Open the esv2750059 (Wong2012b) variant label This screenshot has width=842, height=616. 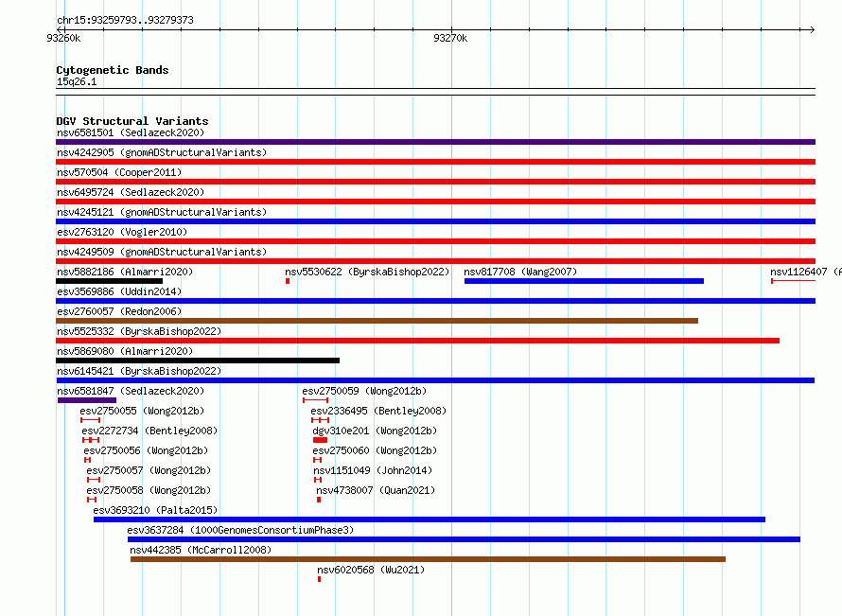[x=364, y=391]
